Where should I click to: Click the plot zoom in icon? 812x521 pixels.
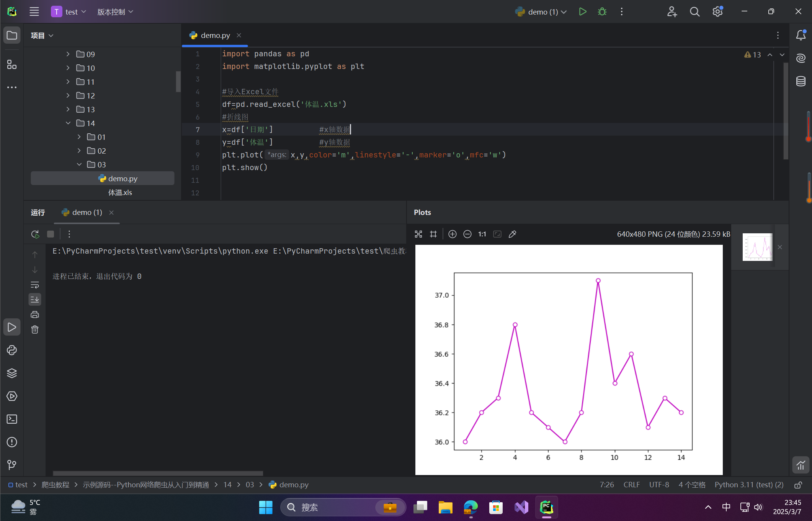[452, 234]
